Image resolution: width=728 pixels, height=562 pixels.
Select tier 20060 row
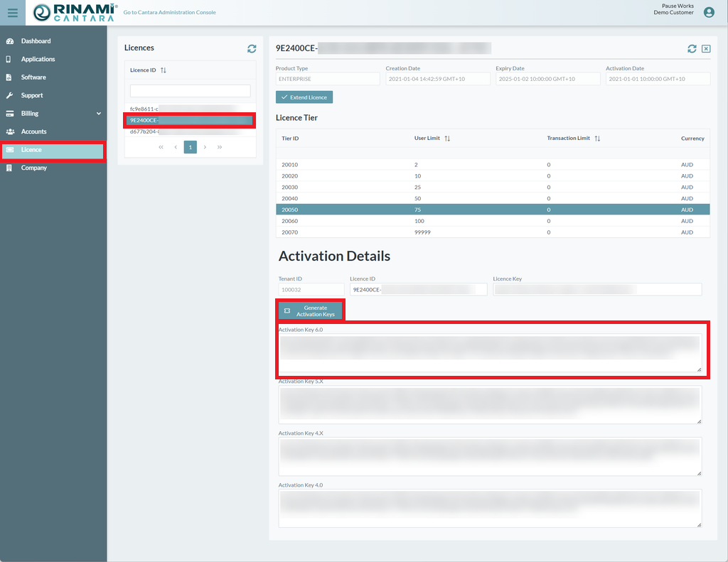point(493,221)
